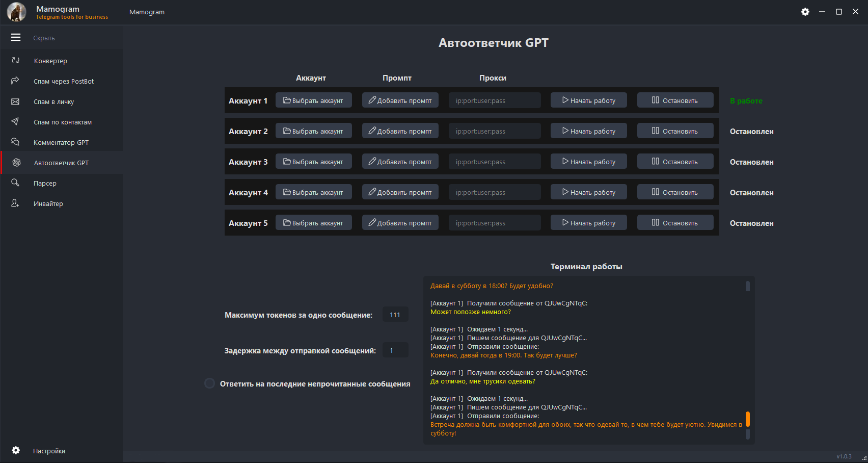Click Добавить промпт for Аккаунт 3

coord(400,162)
